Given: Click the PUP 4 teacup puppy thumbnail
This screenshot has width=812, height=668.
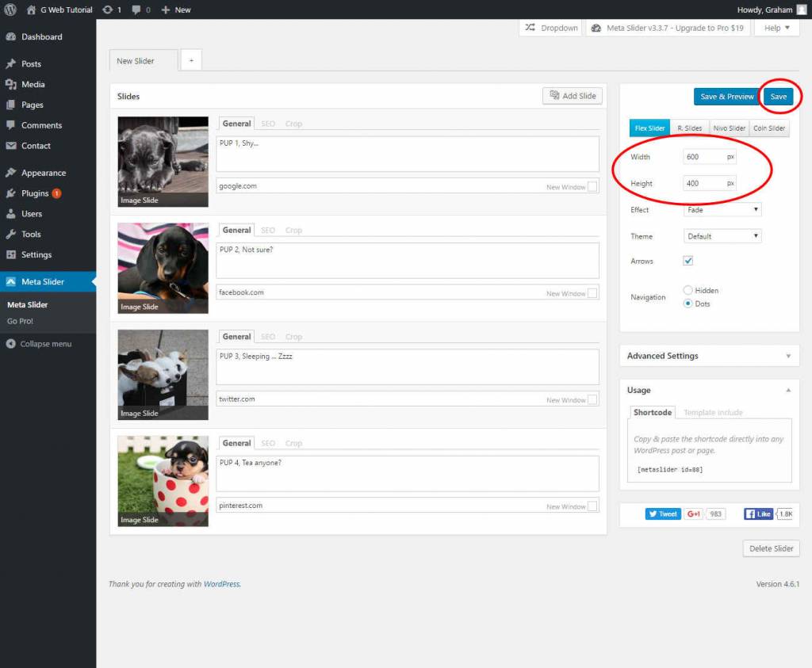Looking at the screenshot, I should coord(163,480).
